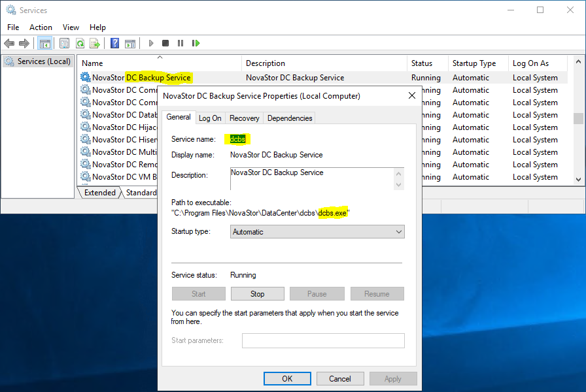Select the Standard view tab
This screenshot has height=392, width=586.
(x=141, y=193)
